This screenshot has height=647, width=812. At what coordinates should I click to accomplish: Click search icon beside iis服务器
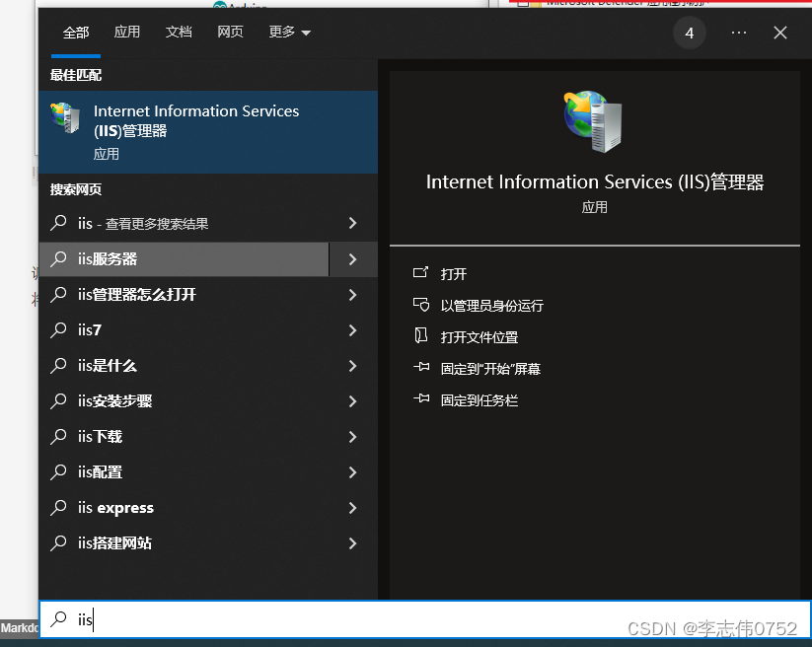(58, 258)
